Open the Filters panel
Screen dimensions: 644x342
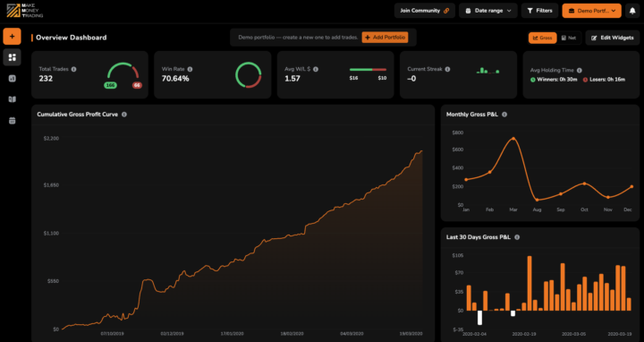tap(539, 11)
